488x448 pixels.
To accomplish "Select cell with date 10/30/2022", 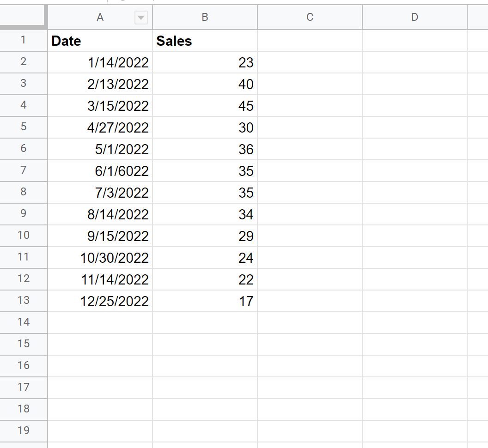I will pos(100,258).
